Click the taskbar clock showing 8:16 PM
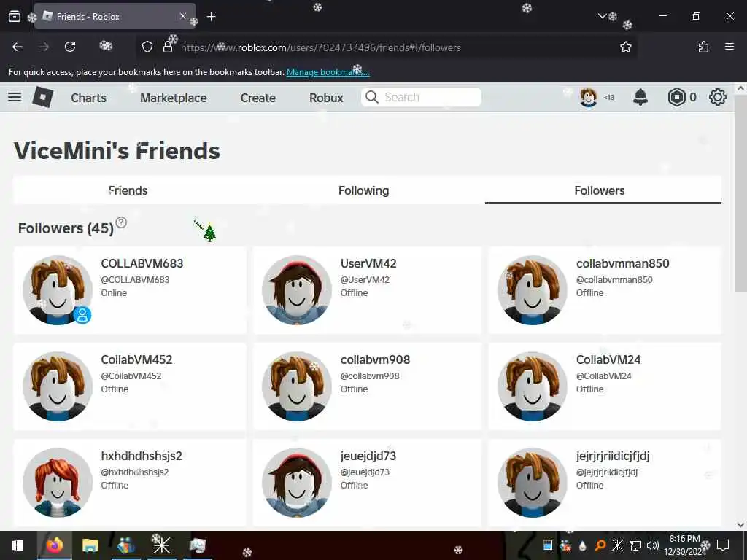The image size is (747, 560). click(x=684, y=545)
